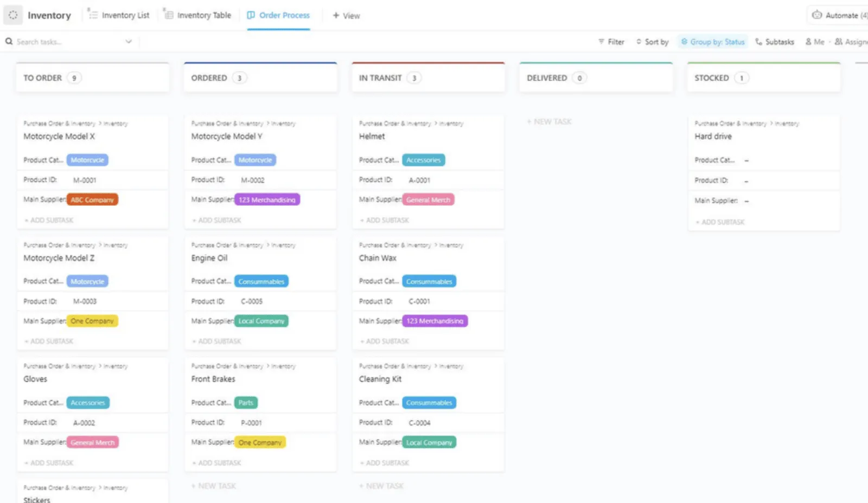Image resolution: width=868 pixels, height=503 pixels.
Task: Click the magnifier search icon
Action: pos(9,41)
